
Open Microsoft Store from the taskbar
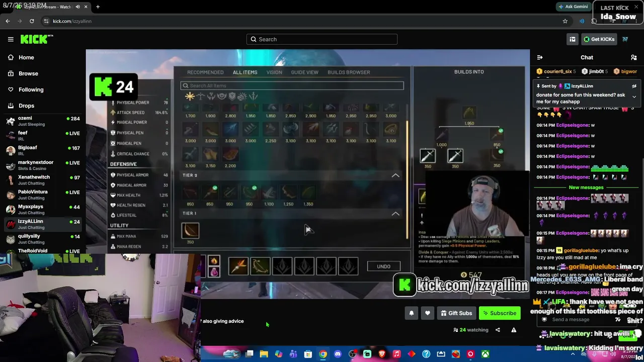(x=308, y=354)
